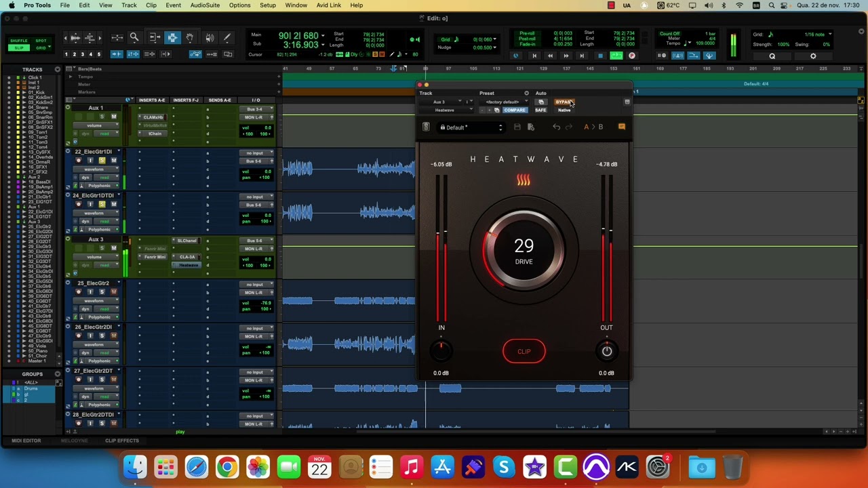Toggle the CLIP button in Heatwave

[x=524, y=351]
